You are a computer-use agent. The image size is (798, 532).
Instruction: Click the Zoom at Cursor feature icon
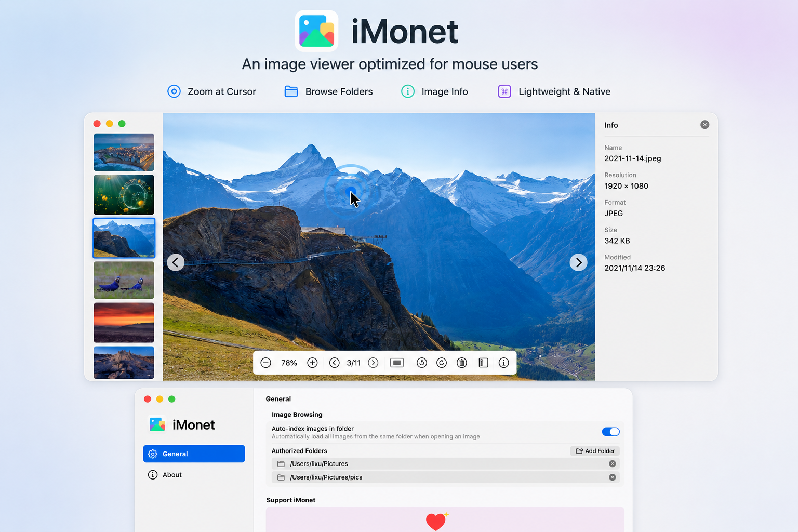174,91
